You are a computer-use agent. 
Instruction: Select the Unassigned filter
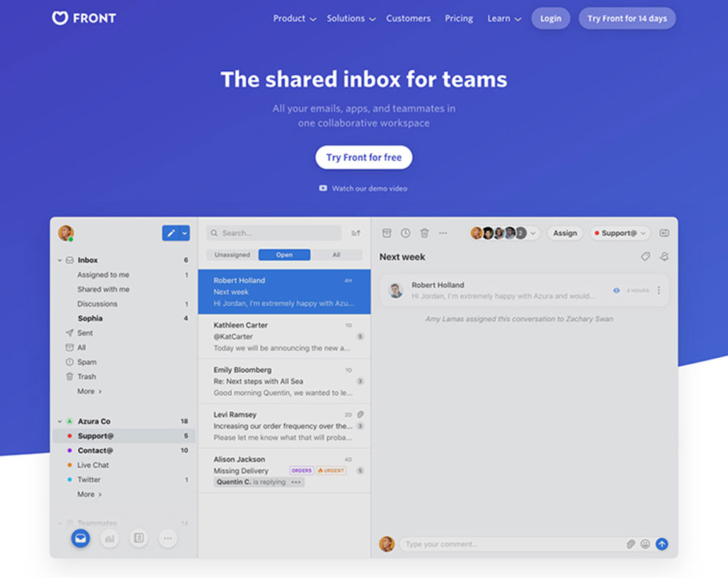[232, 255]
